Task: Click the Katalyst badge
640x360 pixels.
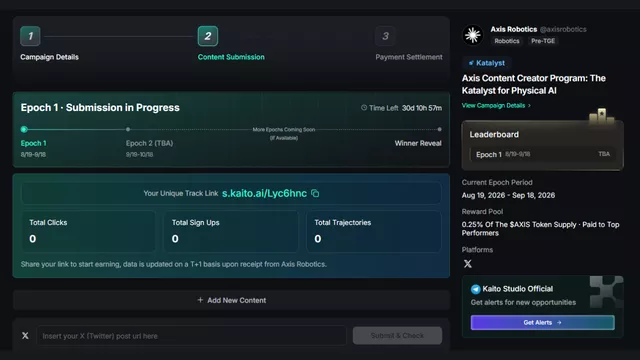Action: [x=487, y=63]
